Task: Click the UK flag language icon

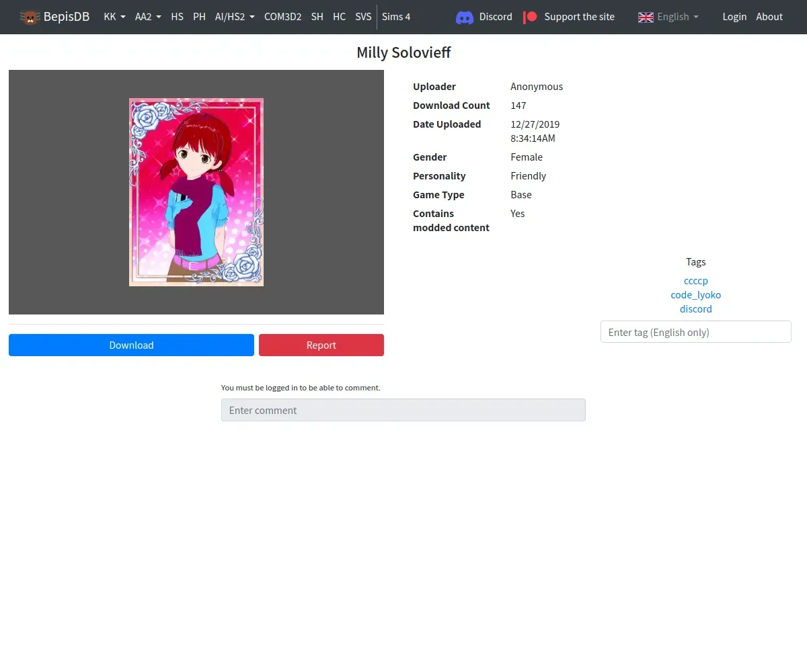Action: (646, 17)
